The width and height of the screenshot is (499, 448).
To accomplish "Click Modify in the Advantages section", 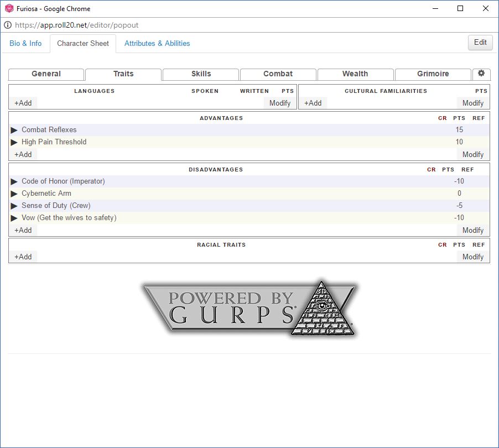I will coord(472,154).
